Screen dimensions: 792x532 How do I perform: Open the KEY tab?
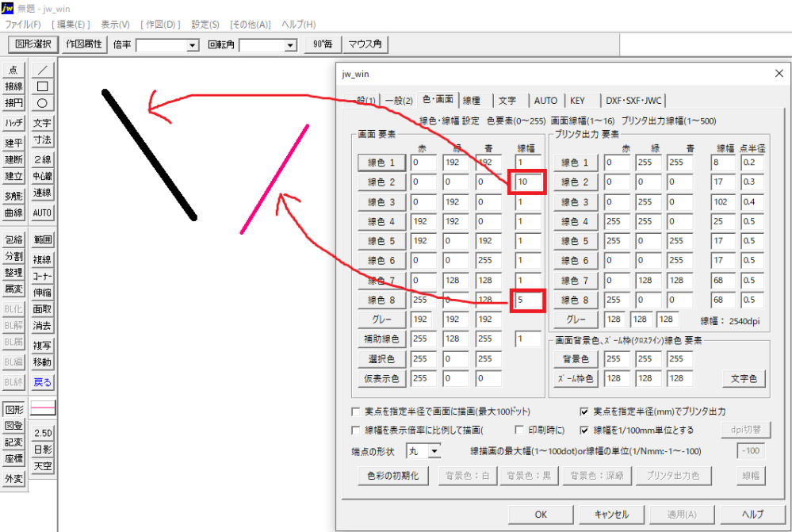[x=577, y=101]
